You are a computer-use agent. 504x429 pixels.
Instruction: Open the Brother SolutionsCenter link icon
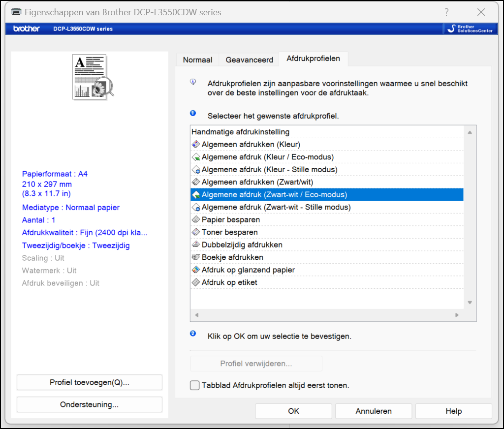[470, 29]
